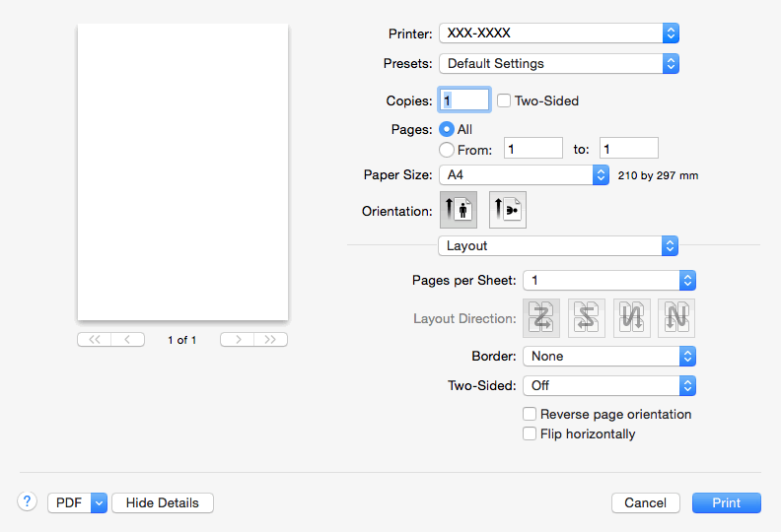The image size is (781, 532).
Task: Choose the N-shaped layout direction icon
Action: point(676,318)
